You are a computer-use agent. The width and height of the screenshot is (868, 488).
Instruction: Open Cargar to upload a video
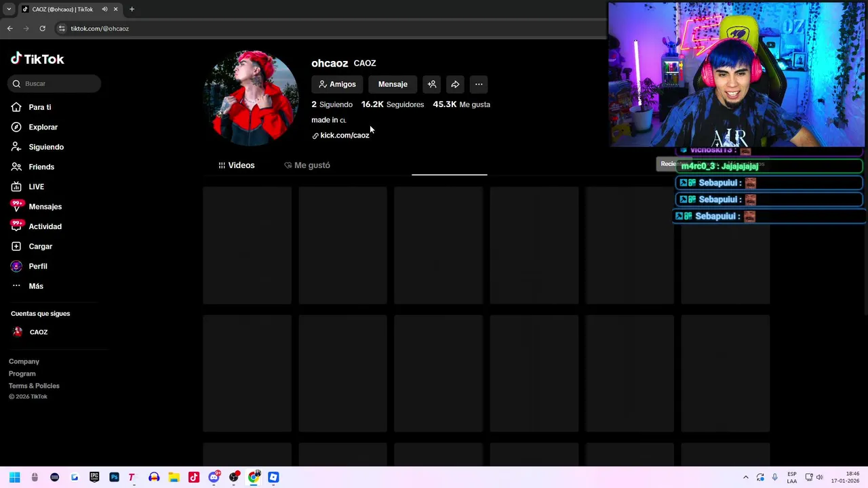pos(32,246)
